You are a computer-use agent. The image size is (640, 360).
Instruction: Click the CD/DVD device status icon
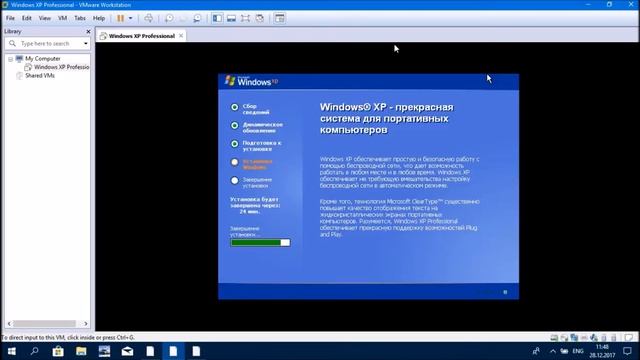click(564, 338)
